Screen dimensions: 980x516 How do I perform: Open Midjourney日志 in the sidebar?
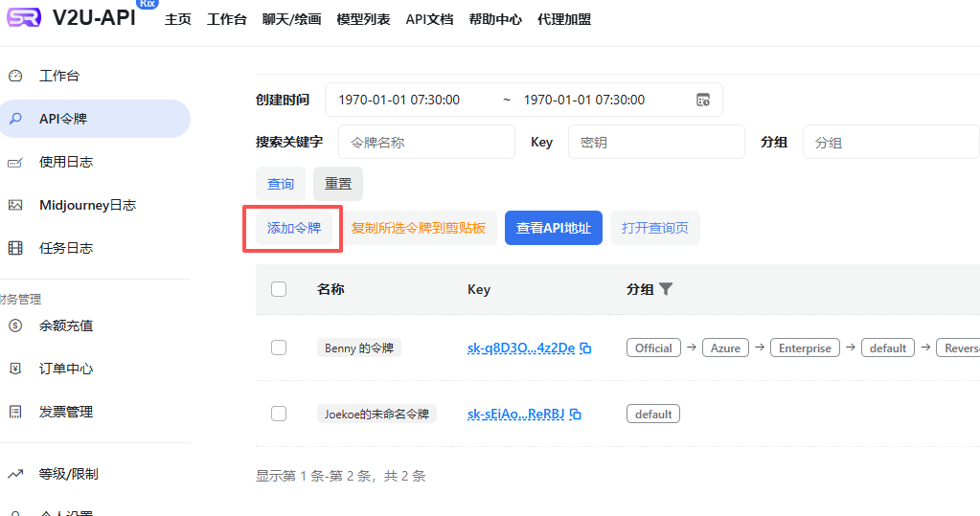pyautogui.click(x=86, y=205)
